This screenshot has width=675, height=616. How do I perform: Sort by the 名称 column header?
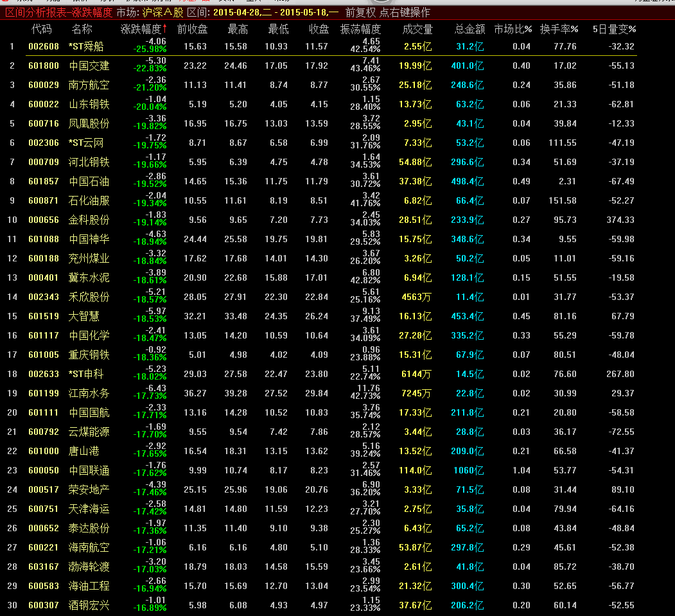(82, 29)
